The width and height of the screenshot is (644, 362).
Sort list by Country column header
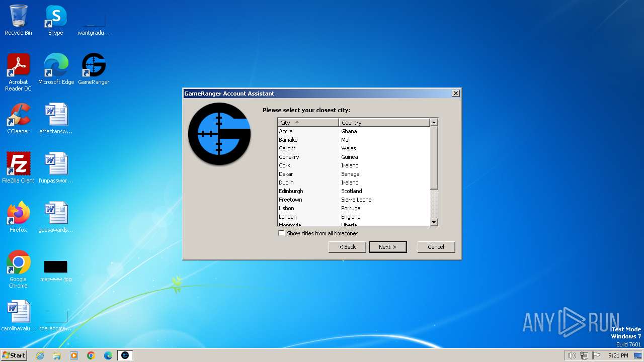point(384,122)
